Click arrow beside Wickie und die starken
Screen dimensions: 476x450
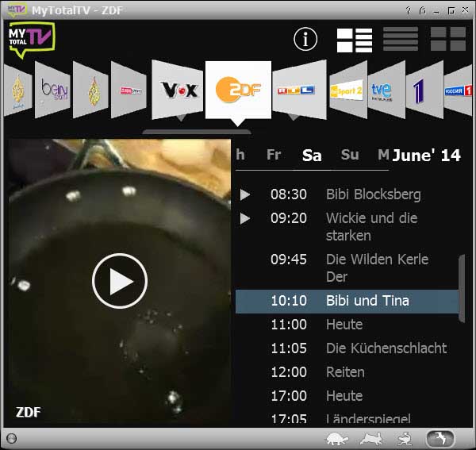pos(245,218)
